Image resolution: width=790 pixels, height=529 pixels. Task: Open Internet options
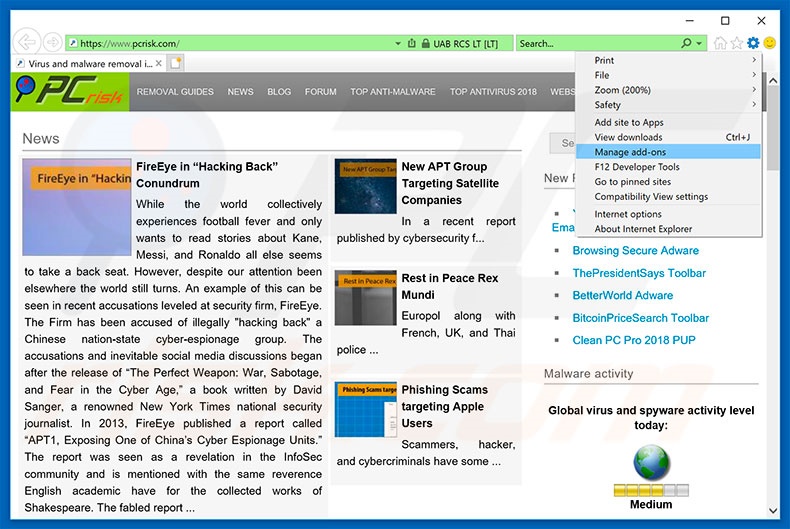pyautogui.click(x=668, y=214)
